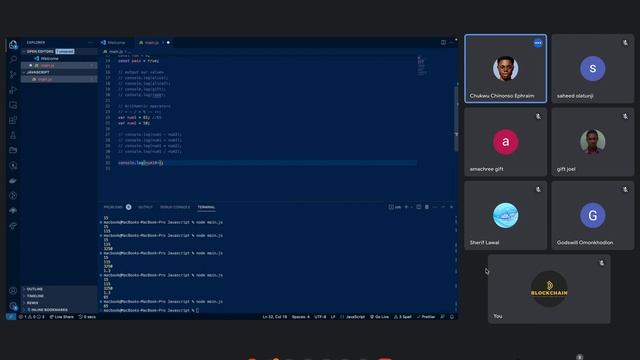
Task: Switch to the PROBLEMS panel tab
Action: coord(113,207)
